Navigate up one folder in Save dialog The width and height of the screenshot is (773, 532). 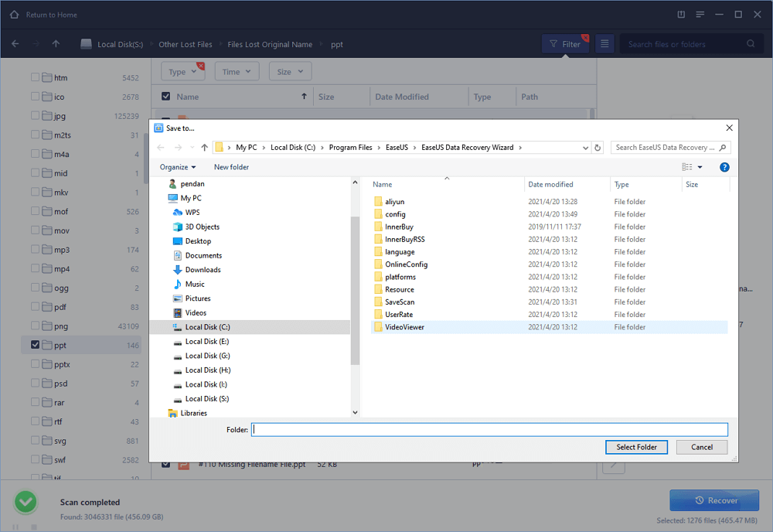[x=204, y=147]
